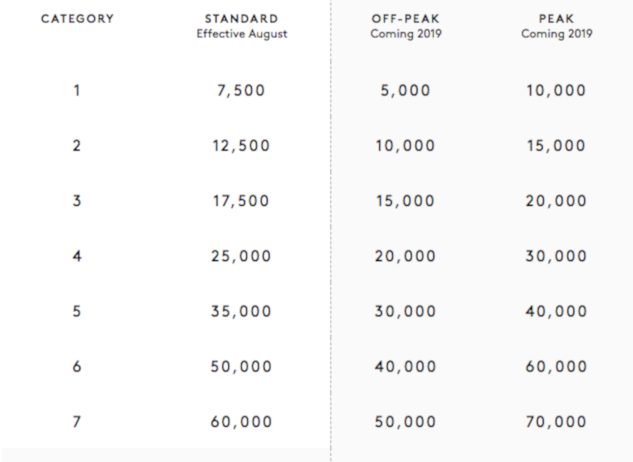Select category 6 row number
633x462 pixels.
click(x=77, y=367)
